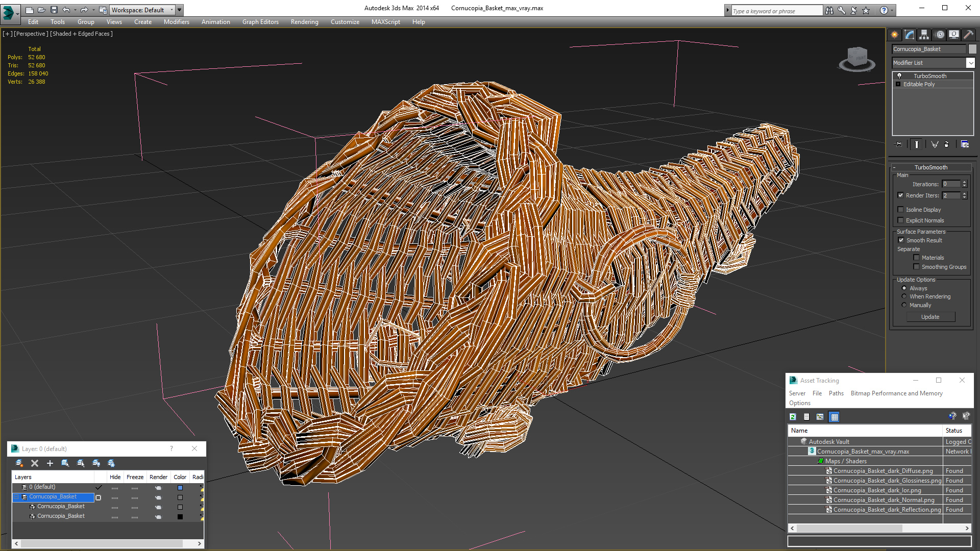
Task: Open the MAXScript menu
Action: [386, 22]
